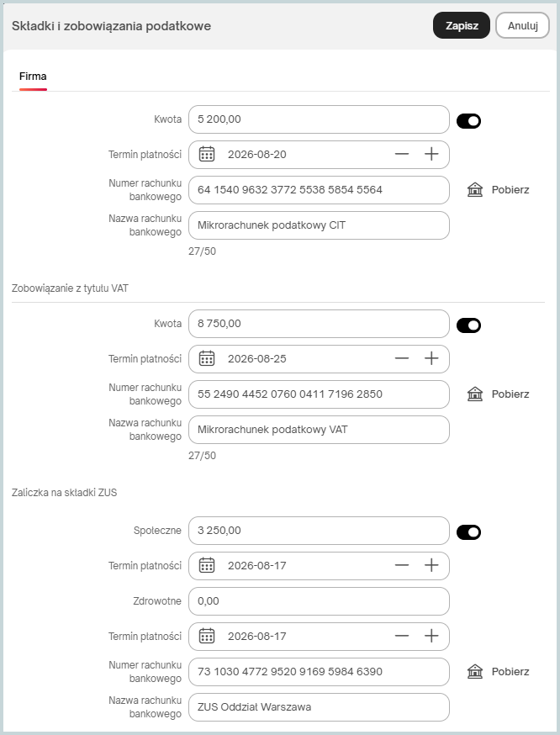The image size is (560, 735).
Task: Decrease the 2026-08-20 date with minus
Action: [x=402, y=154]
